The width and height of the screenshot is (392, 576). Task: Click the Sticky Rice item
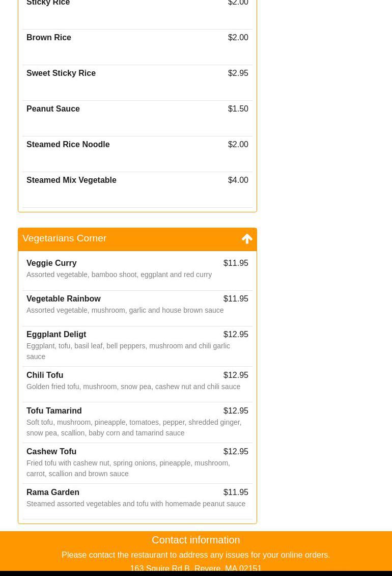(x=48, y=3)
